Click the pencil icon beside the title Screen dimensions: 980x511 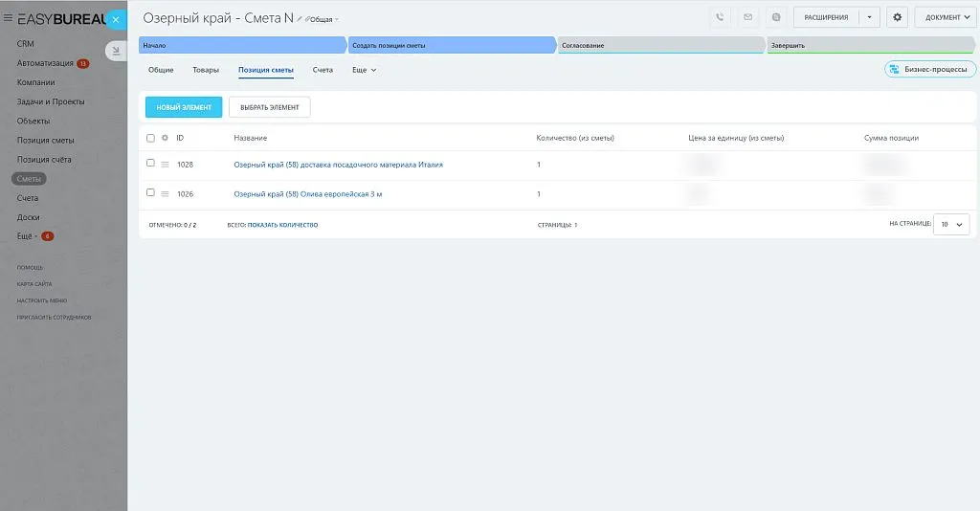(x=300, y=19)
